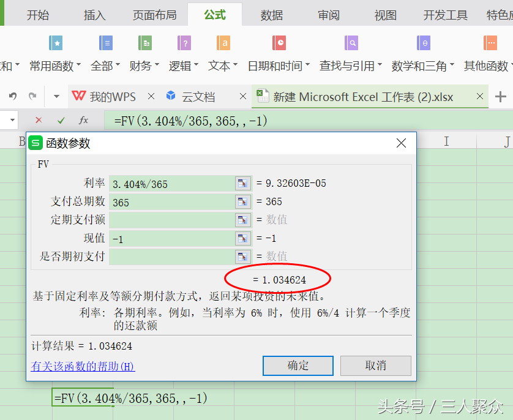Close the 我的WPS tab
Image resolution: width=513 pixels, height=420 pixels.
coord(151,96)
